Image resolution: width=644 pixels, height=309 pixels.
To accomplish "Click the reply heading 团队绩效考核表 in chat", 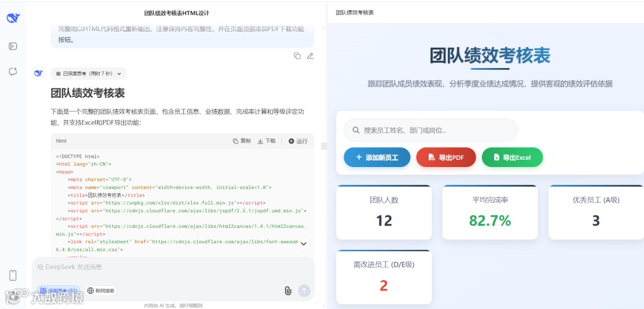I will [88, 93].
